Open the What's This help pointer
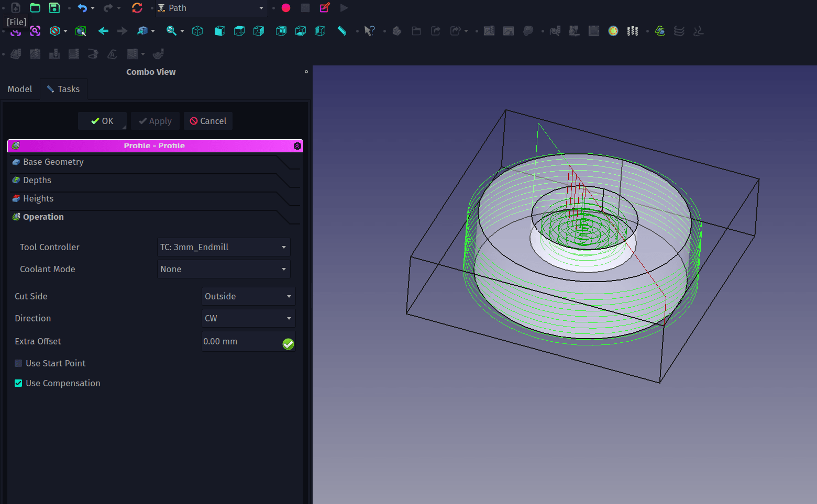 coord(369,31)
